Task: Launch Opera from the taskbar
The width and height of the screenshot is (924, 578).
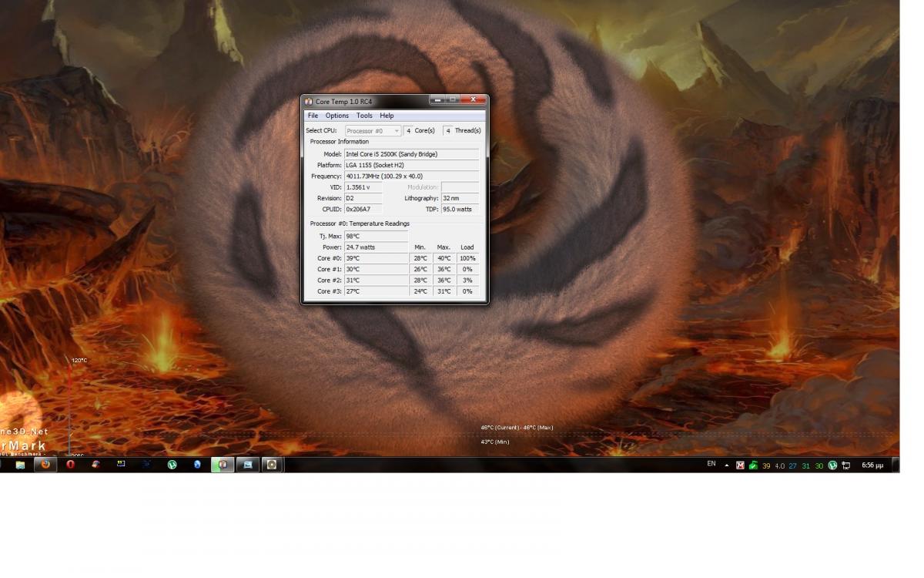Action: [70, 465]
